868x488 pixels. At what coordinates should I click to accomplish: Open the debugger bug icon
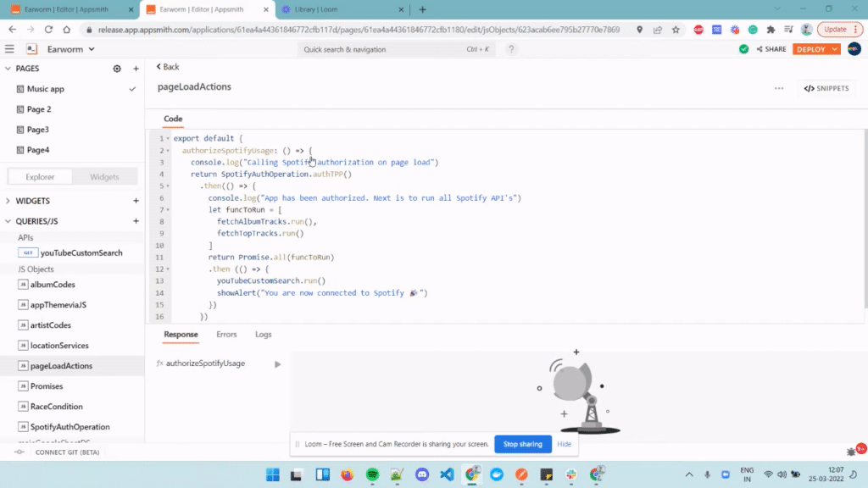pos(851,452)
